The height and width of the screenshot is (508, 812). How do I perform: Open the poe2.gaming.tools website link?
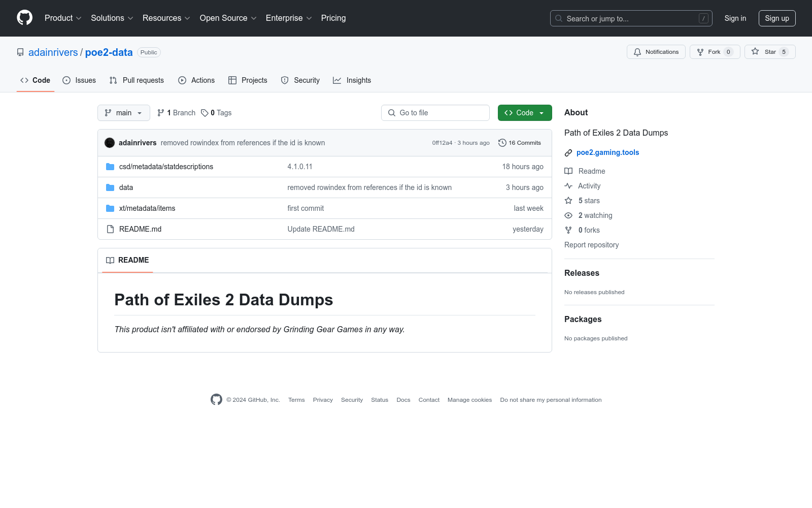click(x=608, y=152)
